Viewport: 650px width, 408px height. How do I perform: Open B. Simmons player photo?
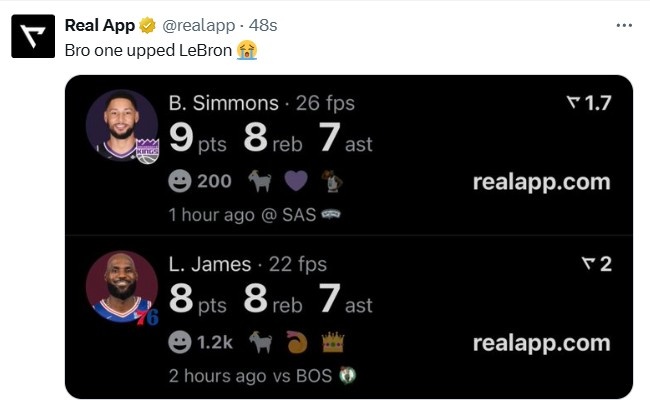121,125
